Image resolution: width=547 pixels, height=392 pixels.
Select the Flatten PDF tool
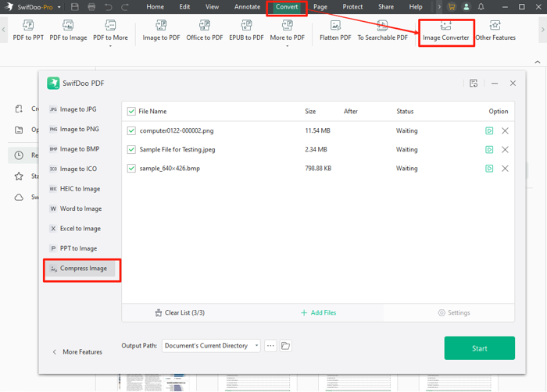(335, 30)
